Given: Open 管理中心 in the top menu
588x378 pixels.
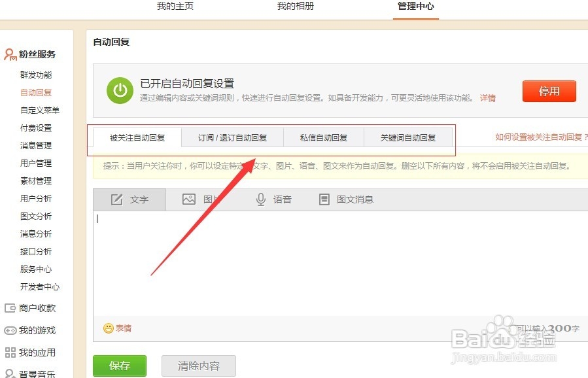Looking at the screenshot, I should tap(415, 7).
